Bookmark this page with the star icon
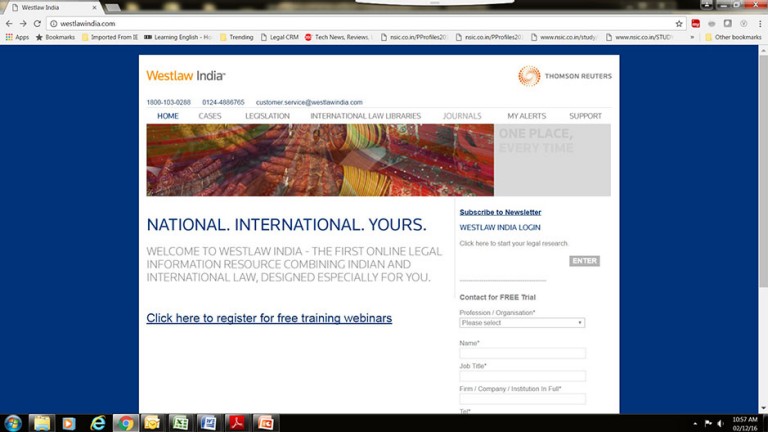 pos(679,24)
